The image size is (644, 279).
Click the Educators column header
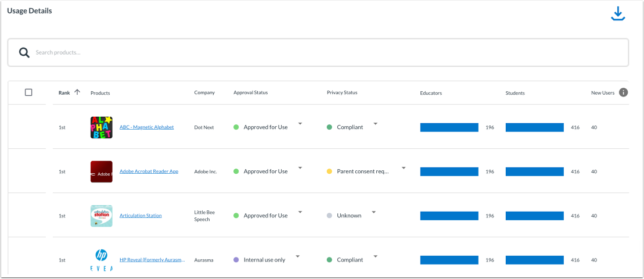(431, 93)
